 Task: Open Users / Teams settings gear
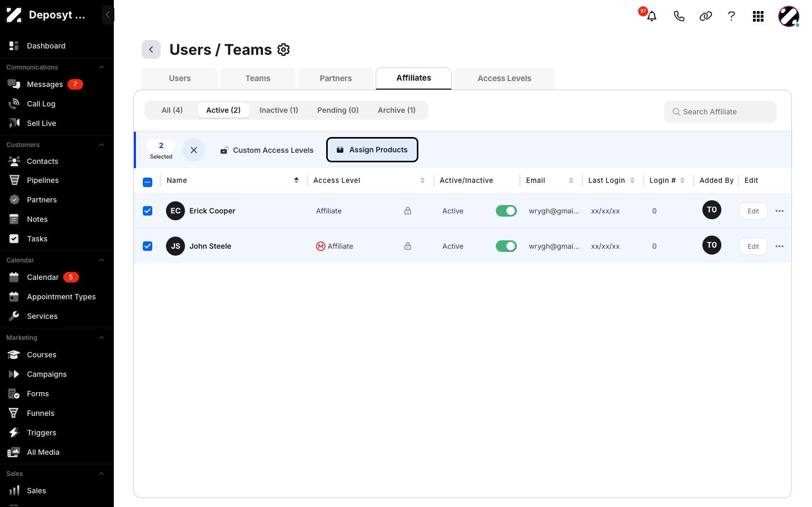click(x=283, y=50)
